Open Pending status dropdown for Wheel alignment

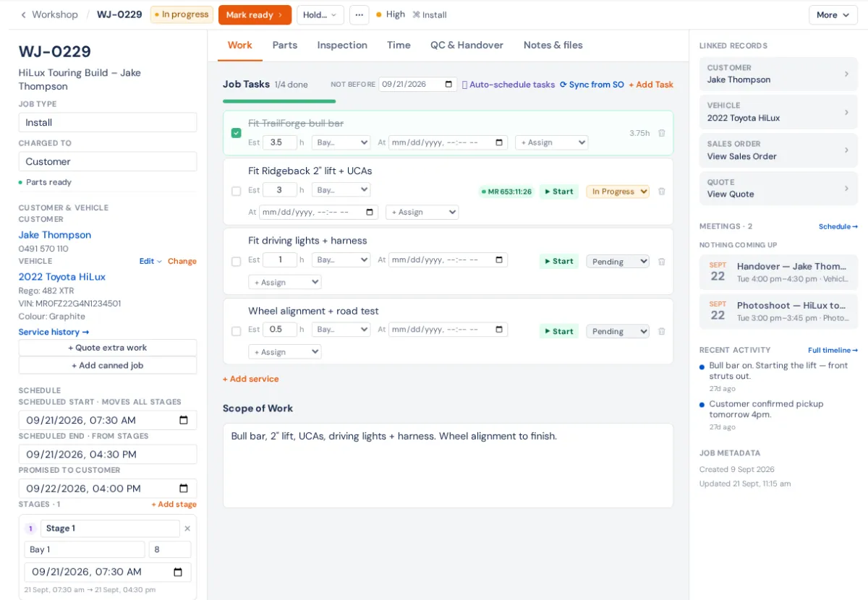point(618,331)
